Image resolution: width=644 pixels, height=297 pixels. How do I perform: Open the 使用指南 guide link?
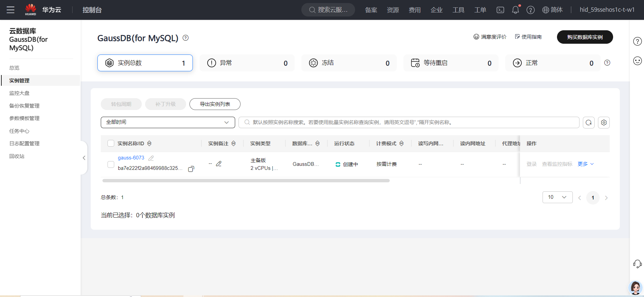[x=528, y=37]
